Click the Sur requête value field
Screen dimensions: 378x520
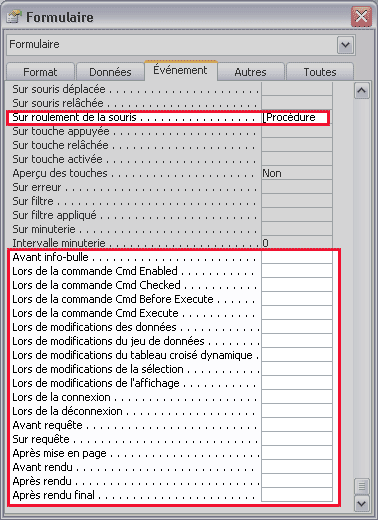pyautogui.click(x=297, y=439)
